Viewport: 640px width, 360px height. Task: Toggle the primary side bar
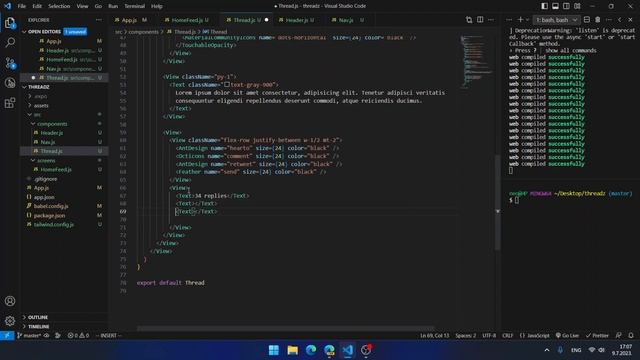pyautogui.click(x=544, y=6)
